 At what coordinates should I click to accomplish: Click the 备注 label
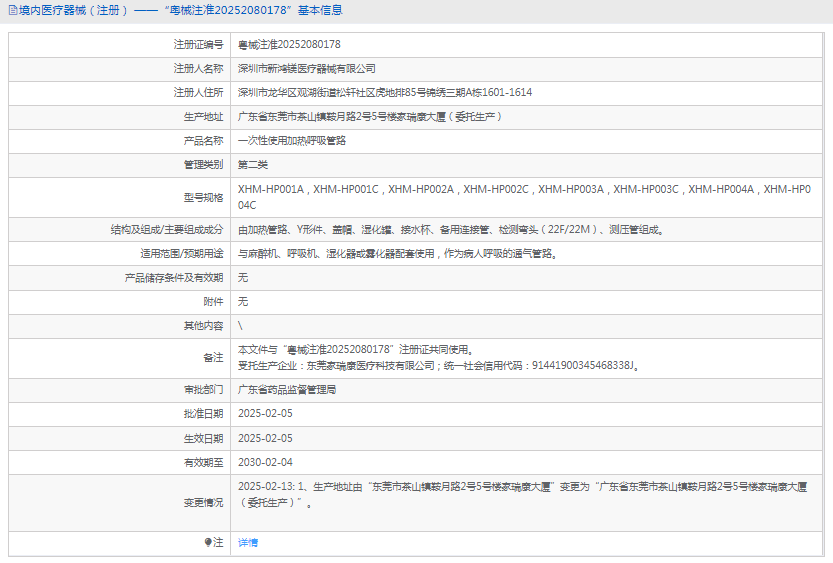point(213,357)
